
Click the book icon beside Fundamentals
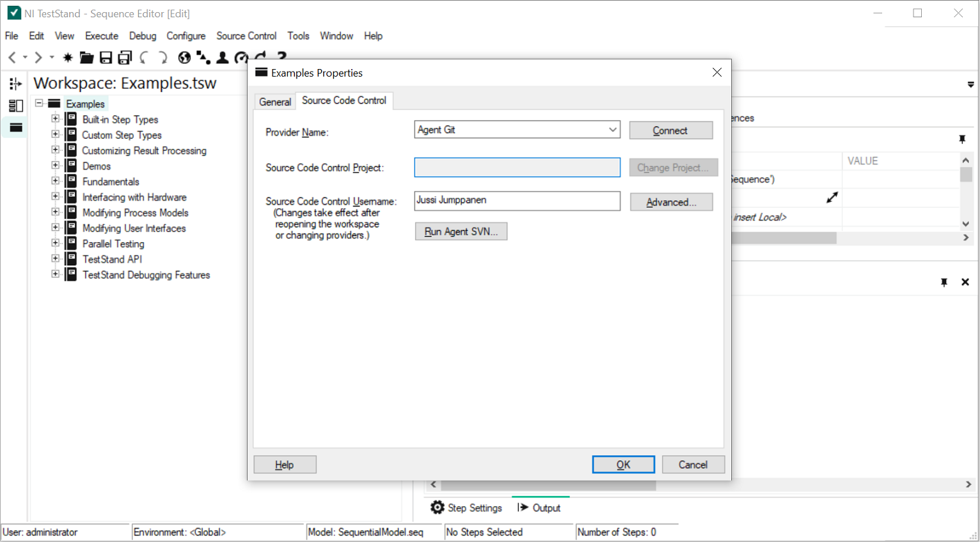(71, 182)
